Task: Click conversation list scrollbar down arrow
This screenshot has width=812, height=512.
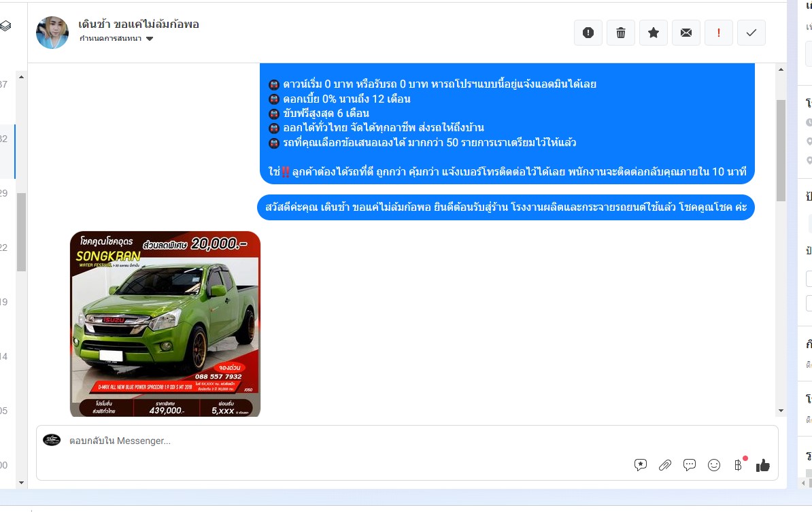Action: coord(21,483)
